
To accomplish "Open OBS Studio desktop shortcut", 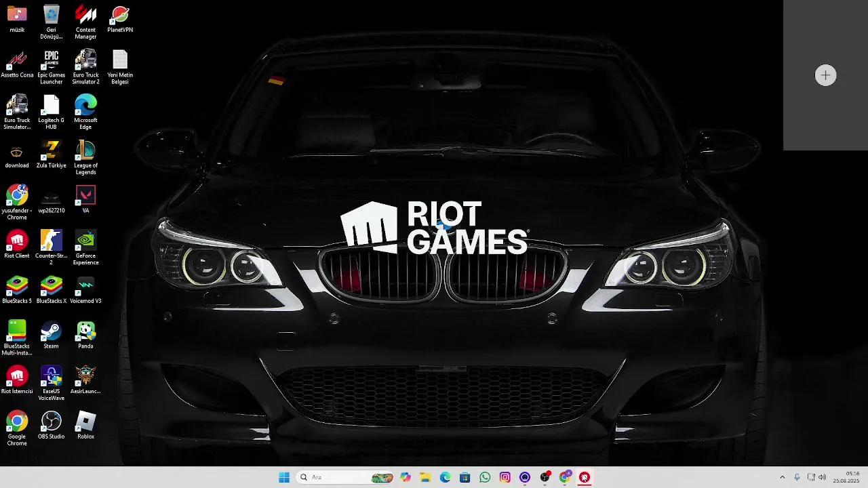I will 51,426.
